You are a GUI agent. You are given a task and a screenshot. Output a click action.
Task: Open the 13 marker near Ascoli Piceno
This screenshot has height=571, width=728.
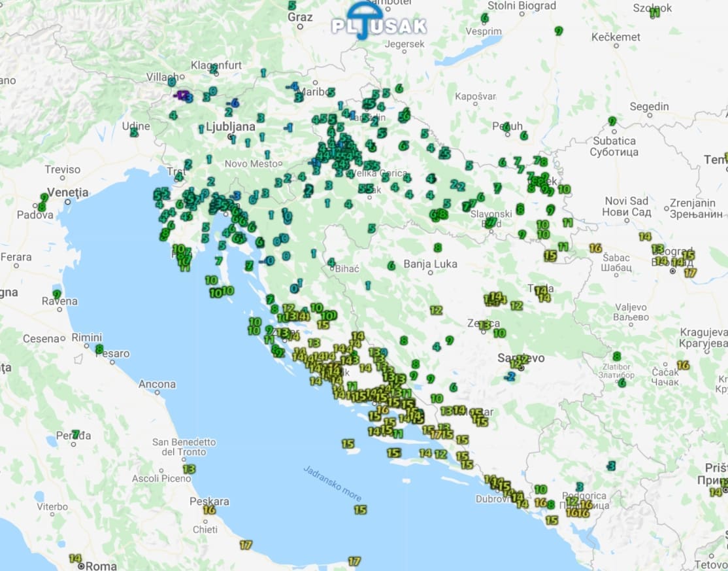click(189, 469)
